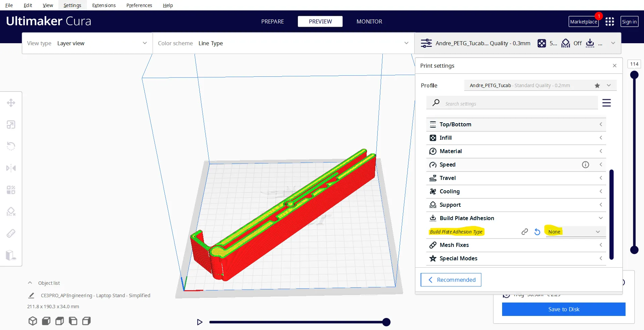Select the Scale tool icon

11,125
